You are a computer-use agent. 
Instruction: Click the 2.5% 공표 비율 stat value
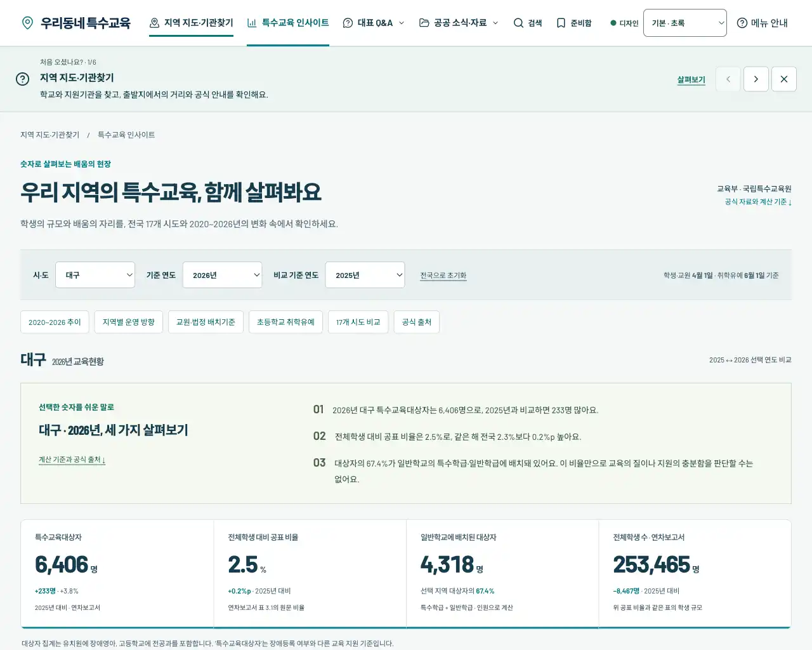[243, 564]
